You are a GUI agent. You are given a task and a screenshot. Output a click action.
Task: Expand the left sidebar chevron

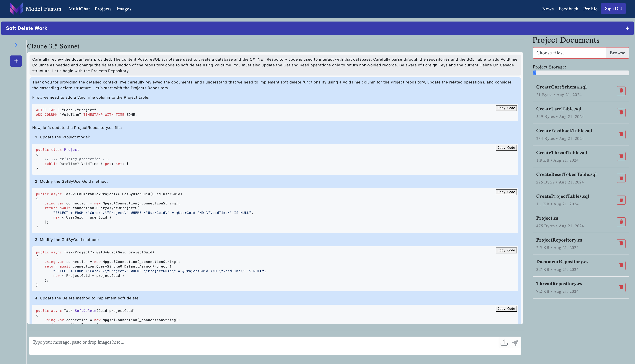16,45
